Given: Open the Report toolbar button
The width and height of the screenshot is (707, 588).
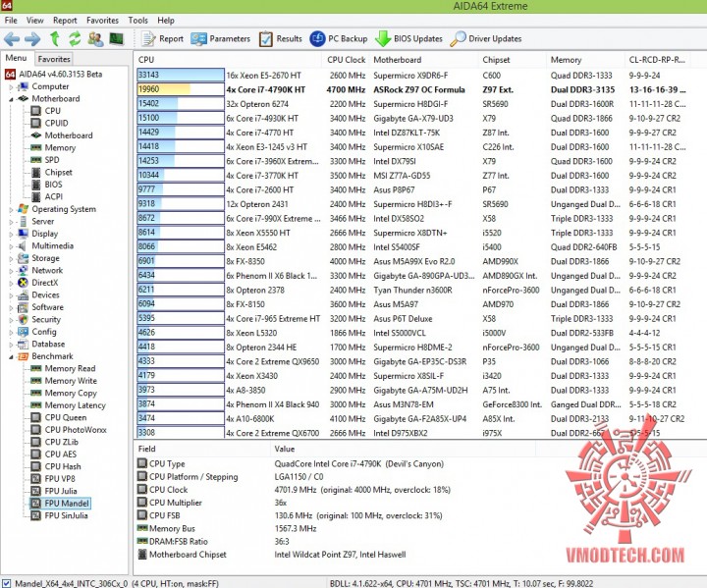Looking at the screenshot, I should [162, 39].
